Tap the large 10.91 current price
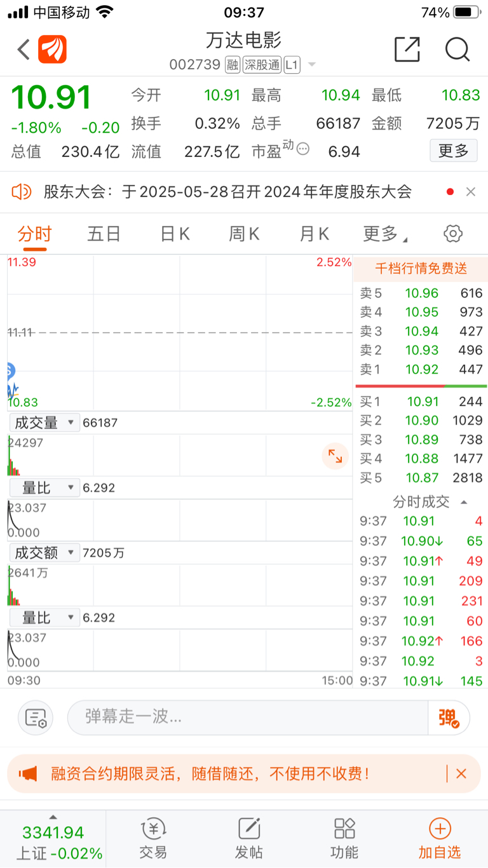488x868 pixels. coord(51,98)
